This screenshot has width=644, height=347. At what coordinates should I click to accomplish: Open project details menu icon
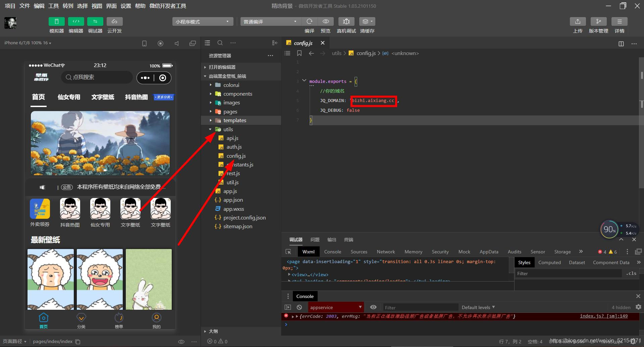620,21
